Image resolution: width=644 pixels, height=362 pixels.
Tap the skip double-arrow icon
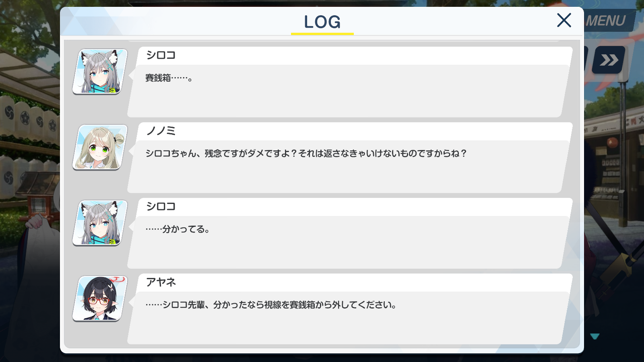point(609,60)
